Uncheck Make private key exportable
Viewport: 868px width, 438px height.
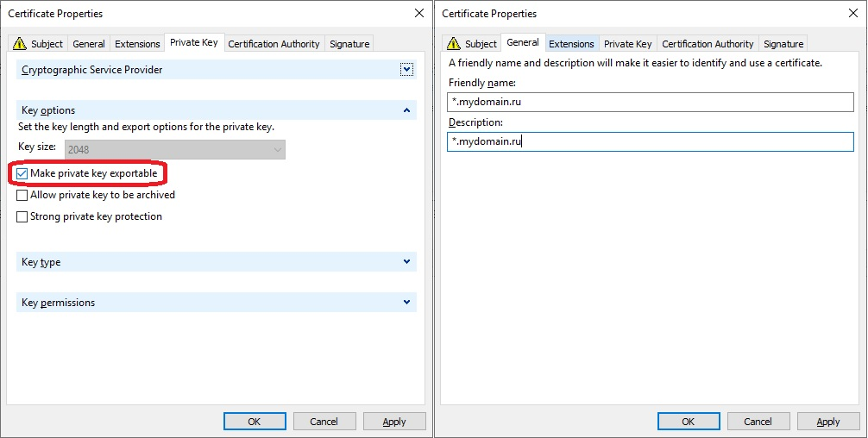[22, 174]
